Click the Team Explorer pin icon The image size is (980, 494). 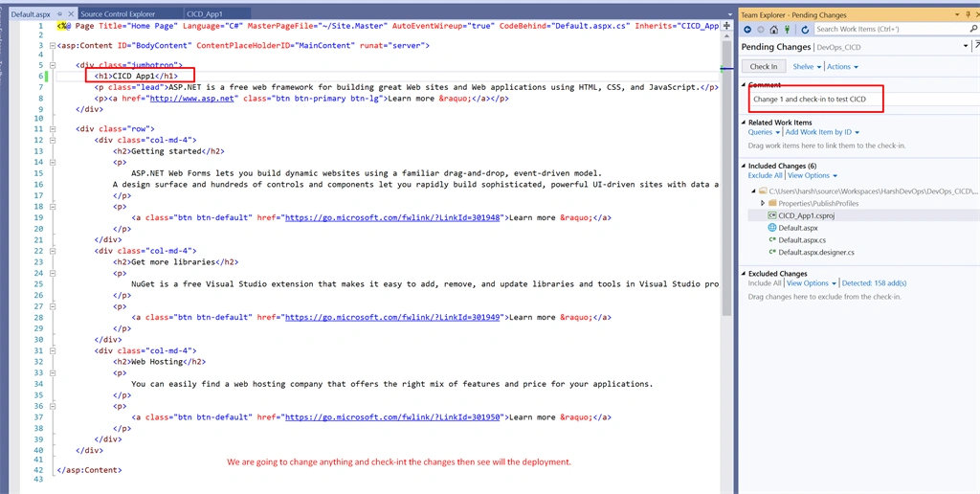pos(970,14)
